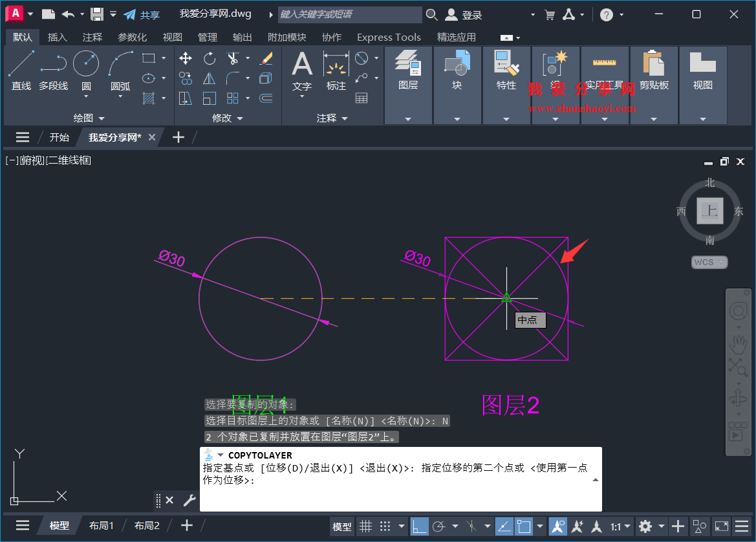756x542 pixels.
Task: Toggle 2D object snap in status bar
Action: coord(524,526)
